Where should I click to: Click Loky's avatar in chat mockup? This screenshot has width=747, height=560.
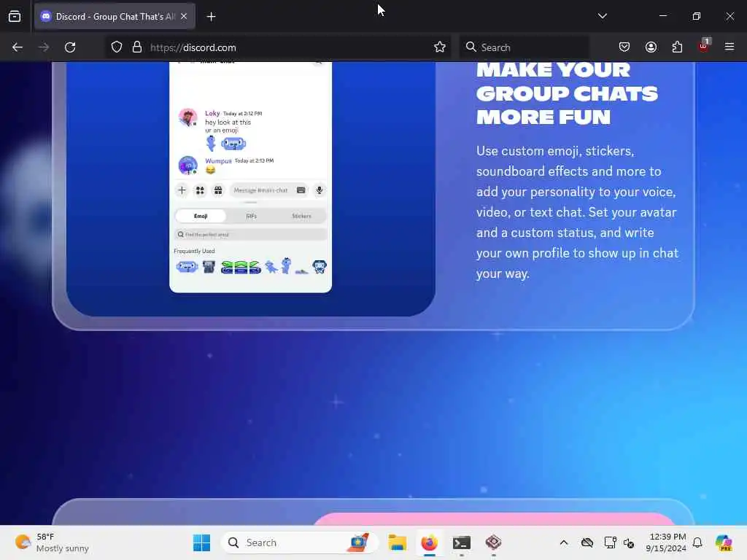click(187, 117)
